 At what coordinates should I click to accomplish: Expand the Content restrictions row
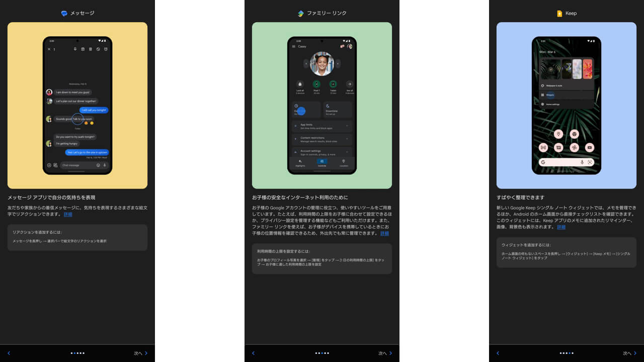coord(322,139)
